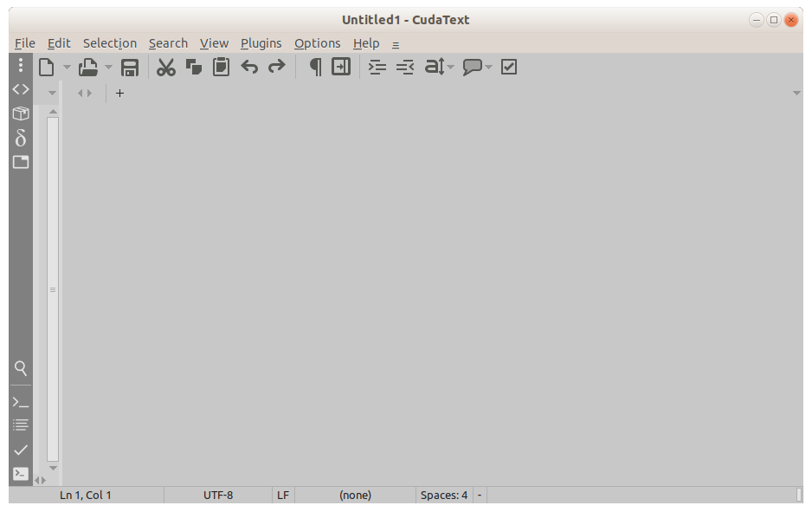Viewport: 812px width, 512px height.
Task: Click the tab scroll right arrow
Action: tap(89, 94)
